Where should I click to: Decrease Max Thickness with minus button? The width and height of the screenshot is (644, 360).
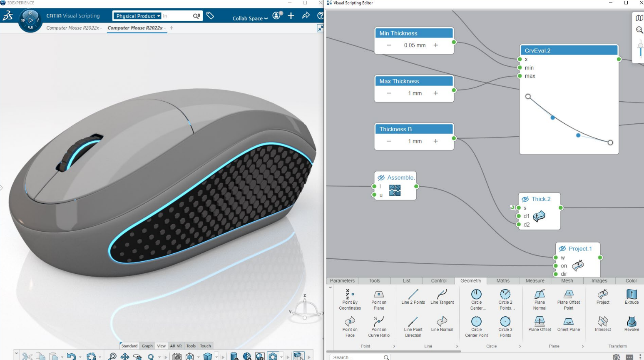pos(389,93)
